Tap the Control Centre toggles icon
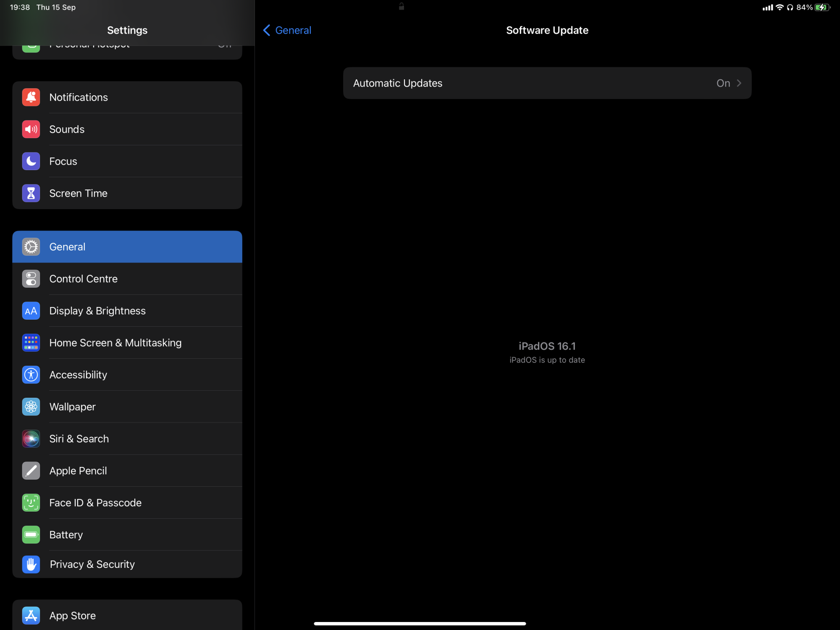 (31, 279)
